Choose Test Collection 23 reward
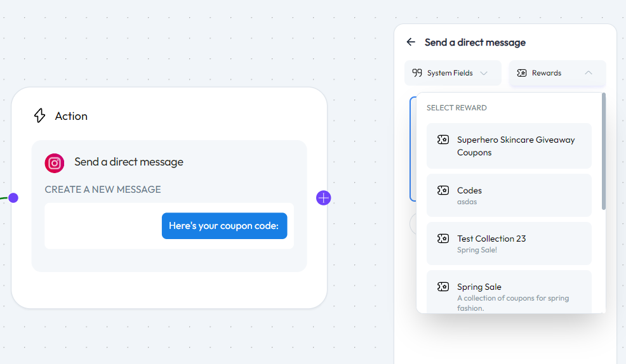This screenshot has width=626, height=364. (509, 243)
